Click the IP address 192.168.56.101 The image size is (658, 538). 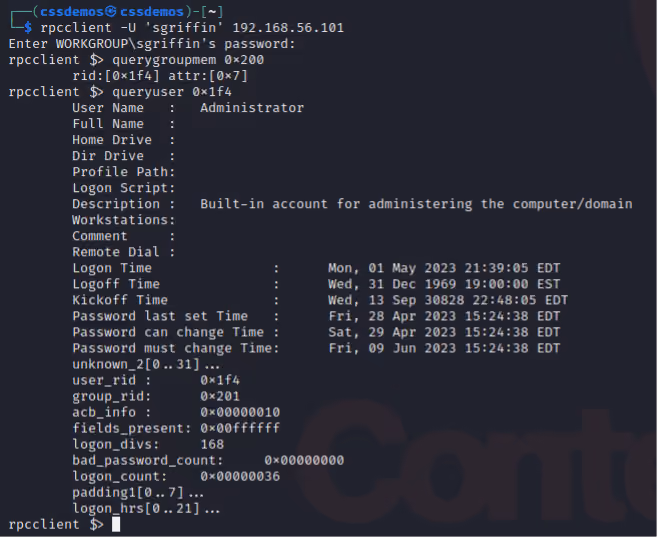pos(288,28)
